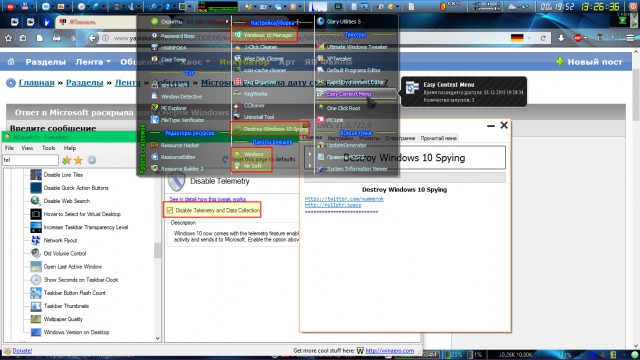Screen dimensions: 640x360
Task: Click the orange favorites star in Winaero toolbar
Action: coord(78,160)
